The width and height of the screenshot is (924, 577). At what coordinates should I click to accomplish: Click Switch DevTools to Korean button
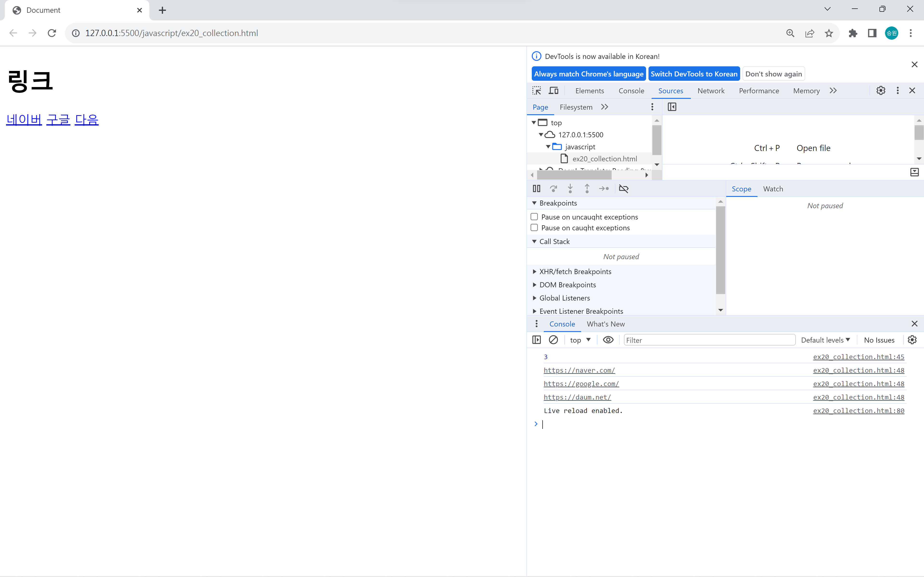tap(694, 74)
